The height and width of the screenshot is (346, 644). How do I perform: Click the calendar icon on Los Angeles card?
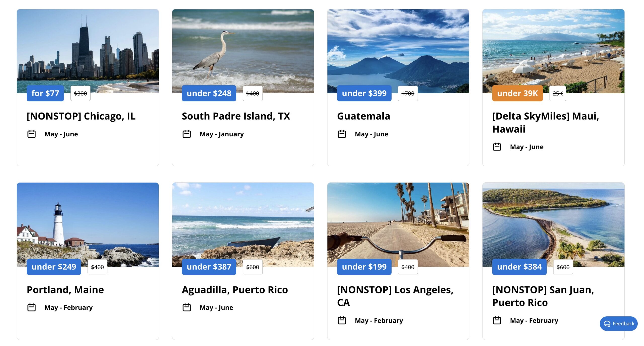[342, 320]
